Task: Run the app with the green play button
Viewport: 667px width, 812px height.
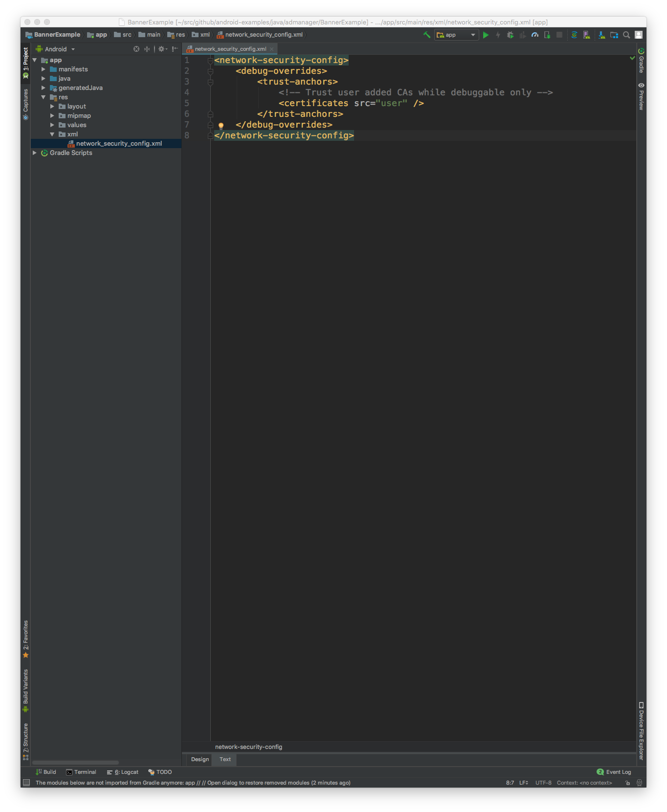Action: 486,35
